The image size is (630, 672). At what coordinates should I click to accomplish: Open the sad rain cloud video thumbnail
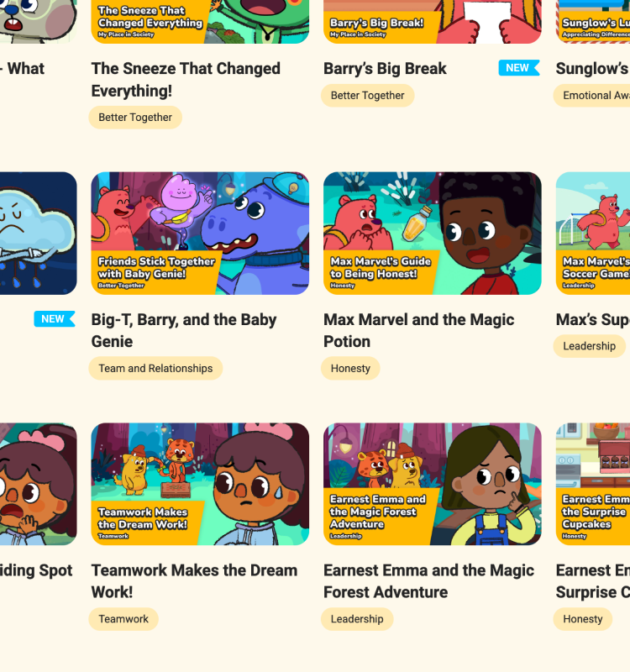[38, 234]
